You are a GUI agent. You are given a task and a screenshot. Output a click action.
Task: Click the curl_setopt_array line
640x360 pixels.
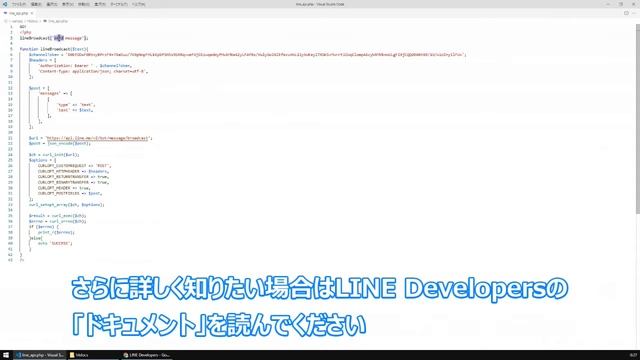click(x=67, y=204)
